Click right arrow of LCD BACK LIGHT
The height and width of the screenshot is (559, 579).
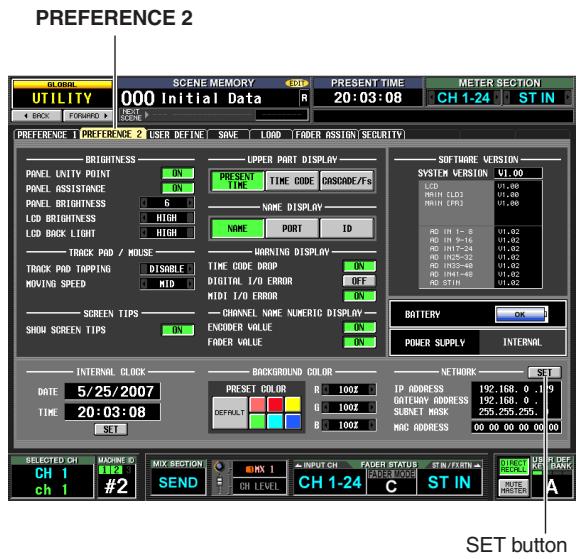coord(190,233)
